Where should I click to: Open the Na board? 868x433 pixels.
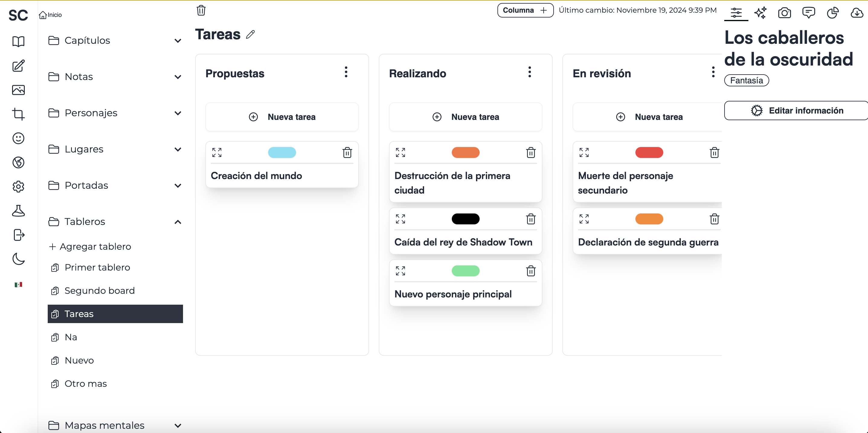tap(115, 337)
